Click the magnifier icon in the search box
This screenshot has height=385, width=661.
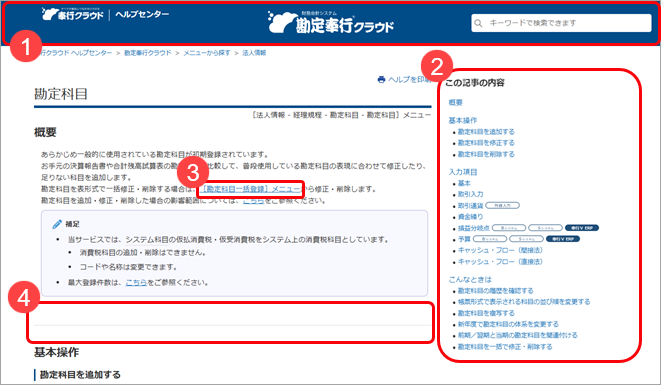pos(478,23)
